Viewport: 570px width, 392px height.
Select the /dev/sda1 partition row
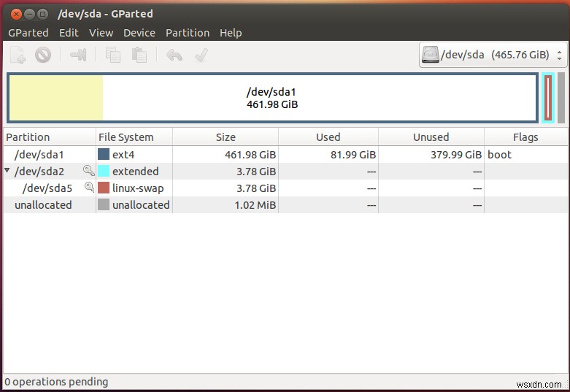click(x=285, y=155)
